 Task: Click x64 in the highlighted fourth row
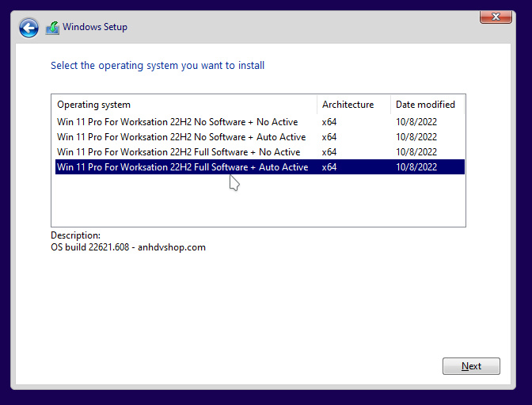tap(329, 167)
